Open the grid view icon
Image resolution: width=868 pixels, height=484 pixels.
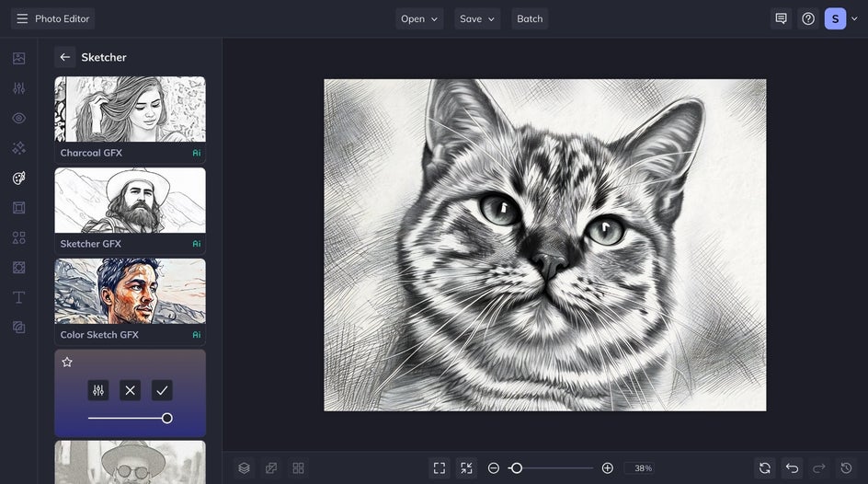(x=298, y=468)
